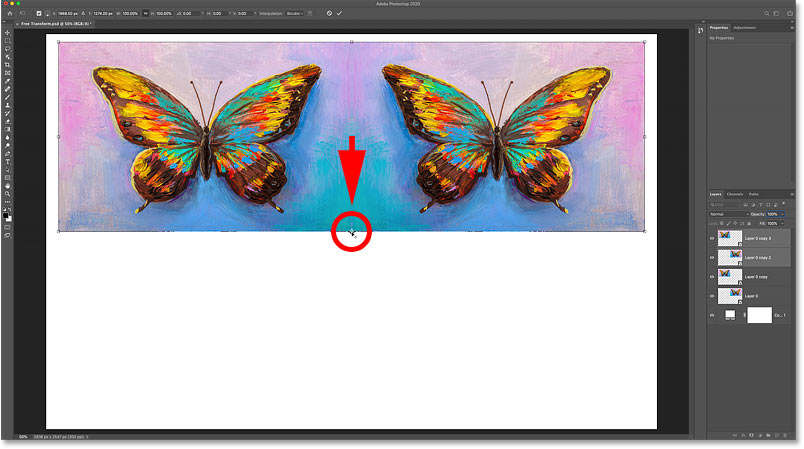The width and height of the screenshot is (804, 449).
Task: Select the Crop tool
Action: click(8, 65)
